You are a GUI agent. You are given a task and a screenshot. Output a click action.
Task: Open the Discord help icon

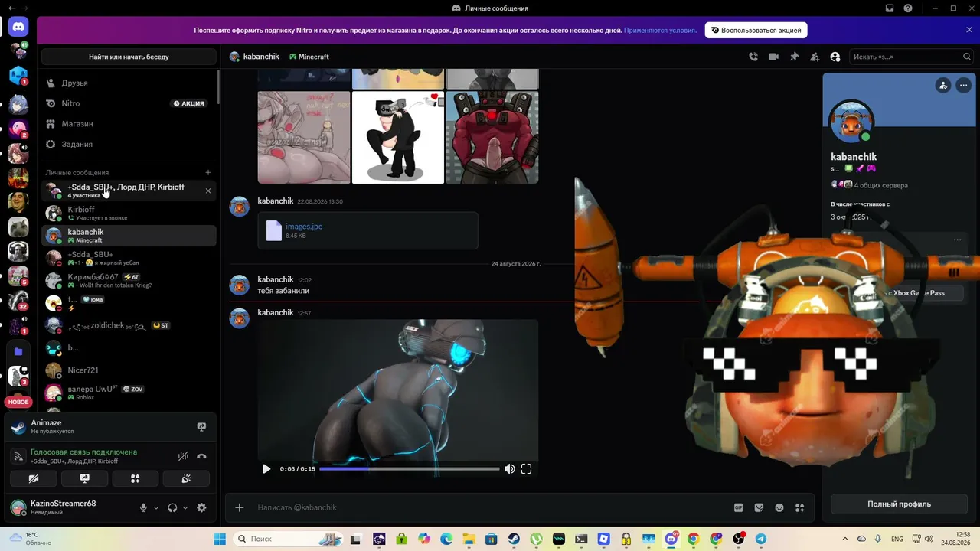tap(908, 8)
